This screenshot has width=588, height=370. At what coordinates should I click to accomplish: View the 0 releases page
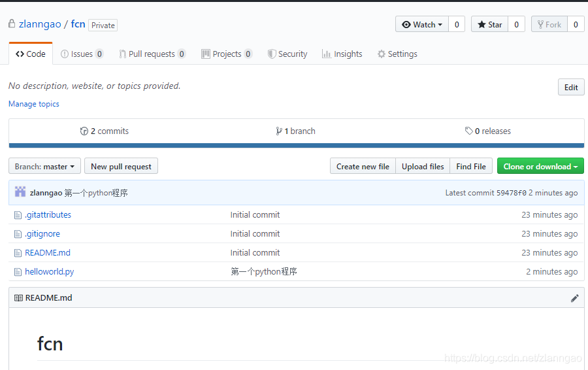488,131
